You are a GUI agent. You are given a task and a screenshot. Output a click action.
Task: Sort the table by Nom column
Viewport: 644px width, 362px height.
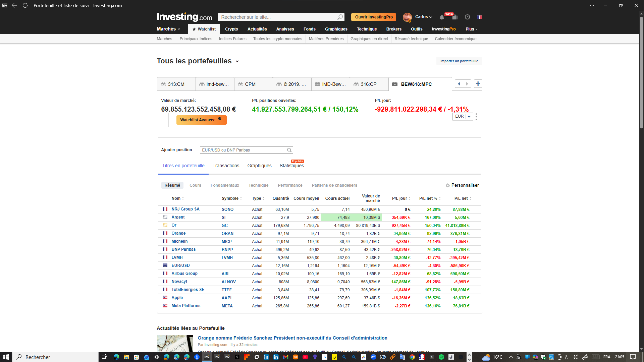[x=178, y=198]
